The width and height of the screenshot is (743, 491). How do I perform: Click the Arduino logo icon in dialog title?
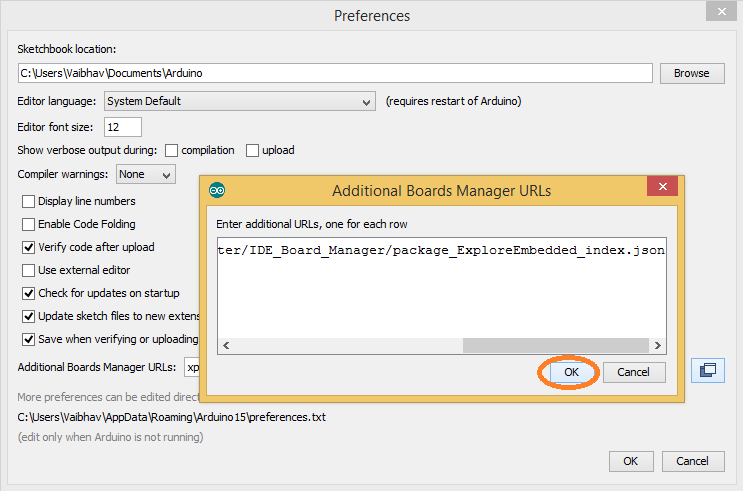217,190
